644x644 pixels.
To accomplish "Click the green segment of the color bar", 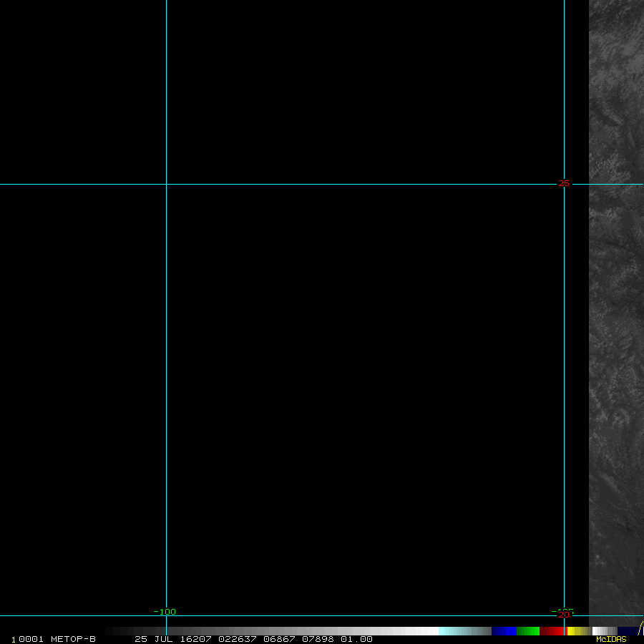I will click(x=528, y=631).
